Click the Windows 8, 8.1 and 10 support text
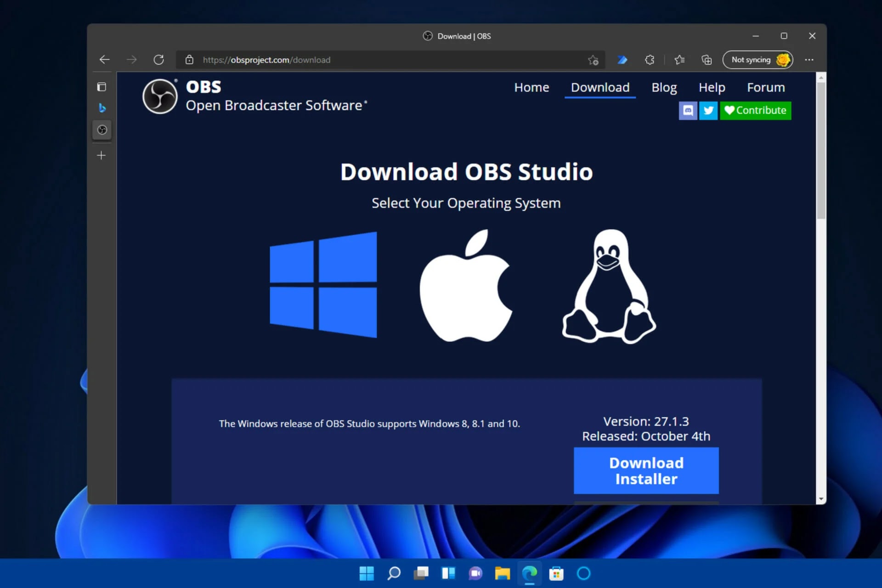This screenshot has height=588, width=882. pos(369,424)
